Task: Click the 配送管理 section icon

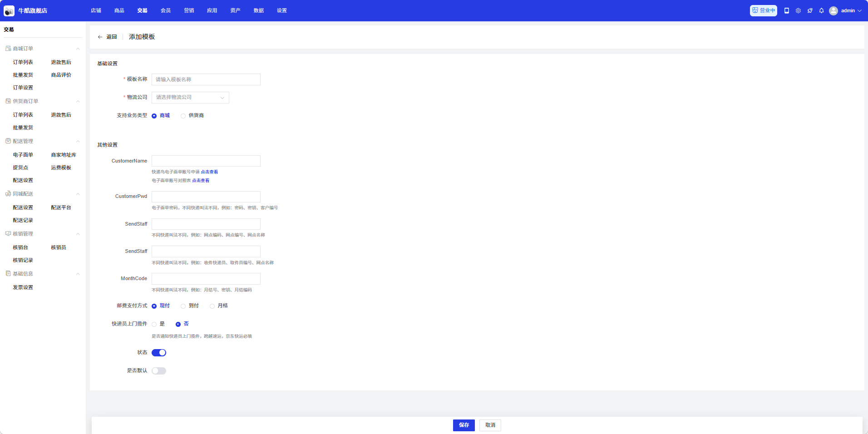Action: tap(8, 141)
